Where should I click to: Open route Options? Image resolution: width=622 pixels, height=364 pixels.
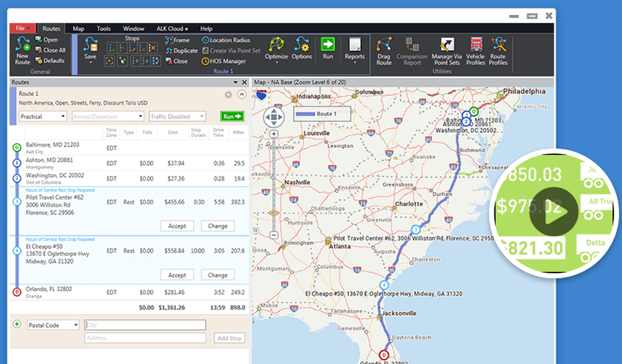(x=302, y=48)
